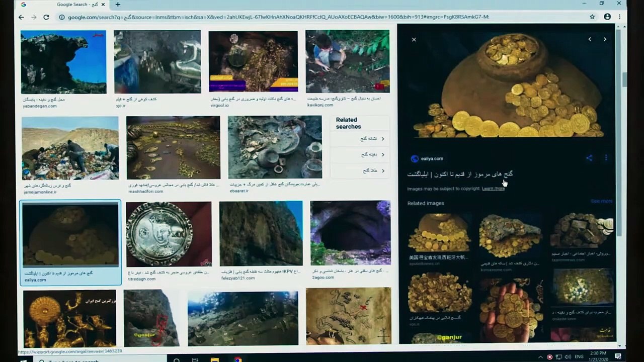Click the Related searches heading
Screen dimensions: 644x362
point(349,123)
